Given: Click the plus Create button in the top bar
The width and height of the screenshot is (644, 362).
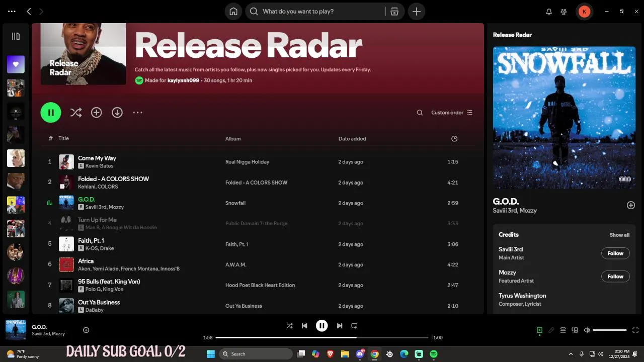Looking at the screenshot, I should click(417, 12).
